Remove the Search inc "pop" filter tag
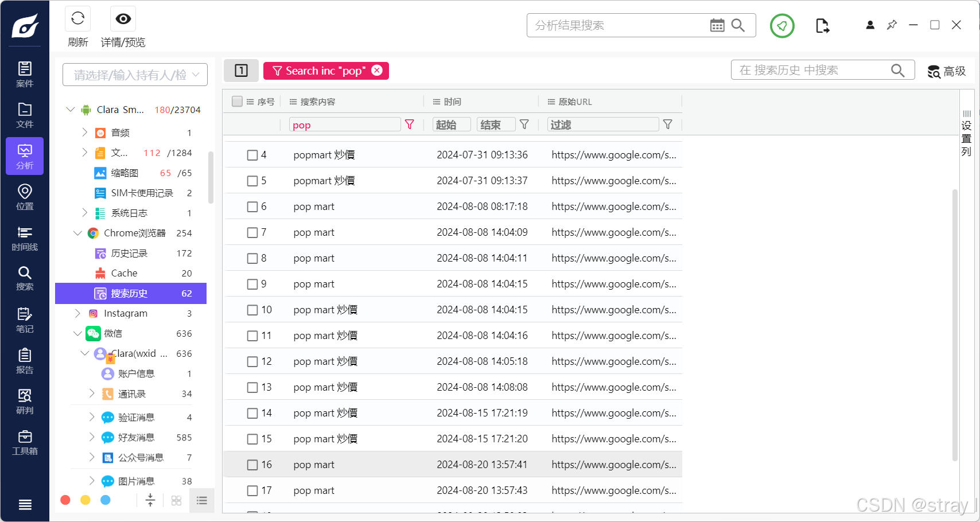 [377, 70]
